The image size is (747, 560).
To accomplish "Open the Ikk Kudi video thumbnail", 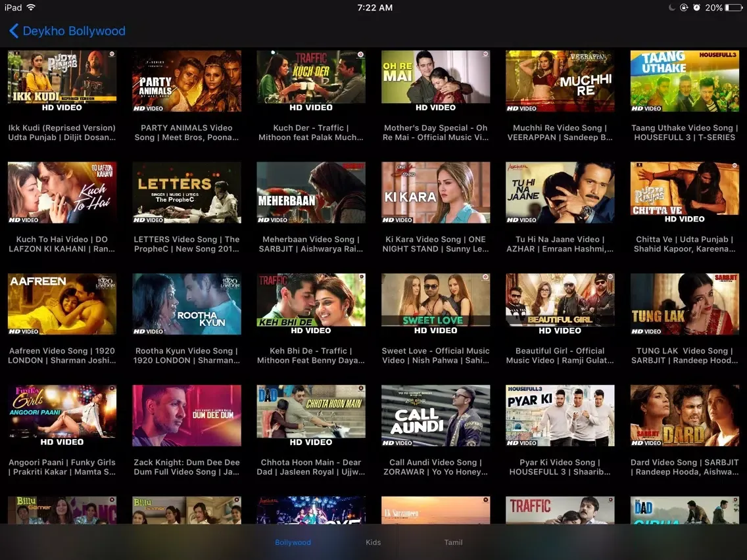I will (62, 81).
